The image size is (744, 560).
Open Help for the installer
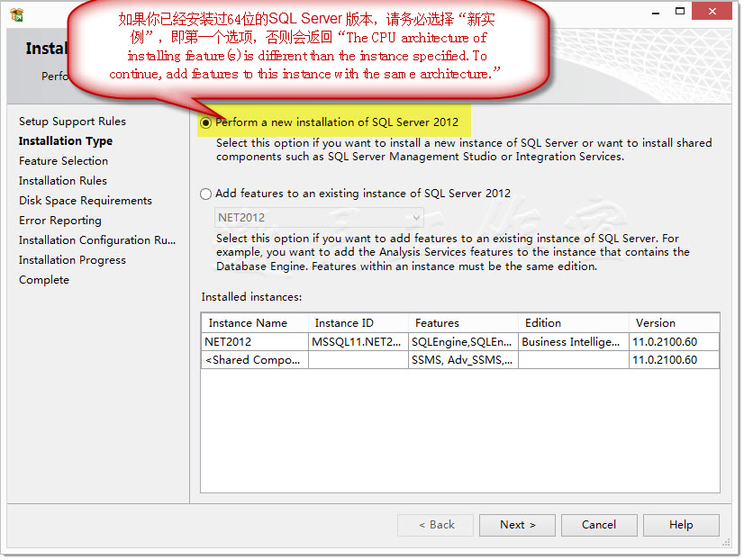click(681, 525)
